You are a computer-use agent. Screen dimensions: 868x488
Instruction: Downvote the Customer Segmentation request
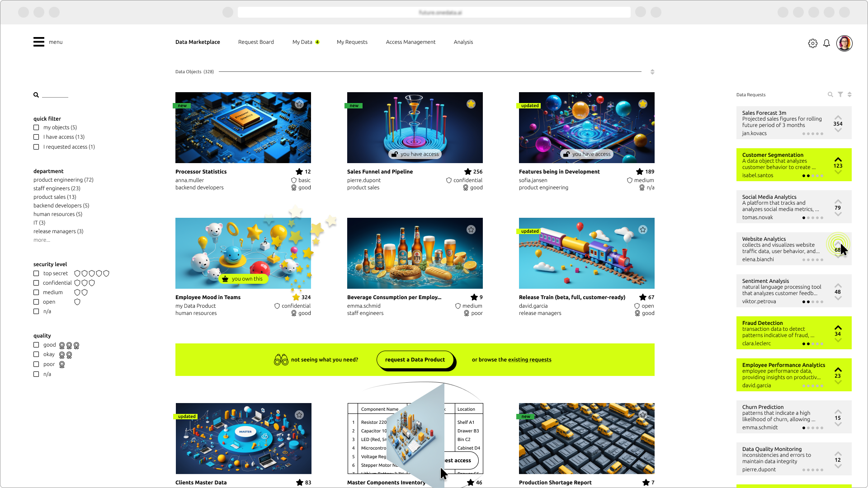(x=838, y=171)
